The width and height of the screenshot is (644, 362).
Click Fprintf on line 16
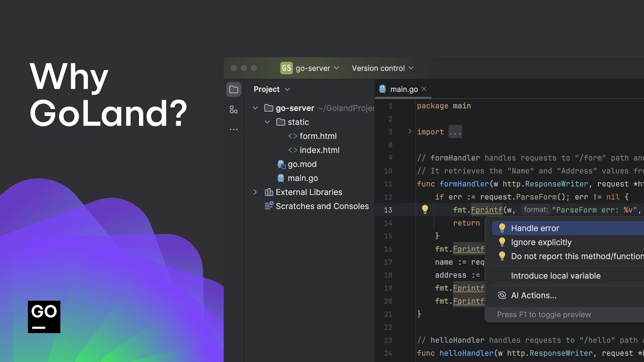468,249
